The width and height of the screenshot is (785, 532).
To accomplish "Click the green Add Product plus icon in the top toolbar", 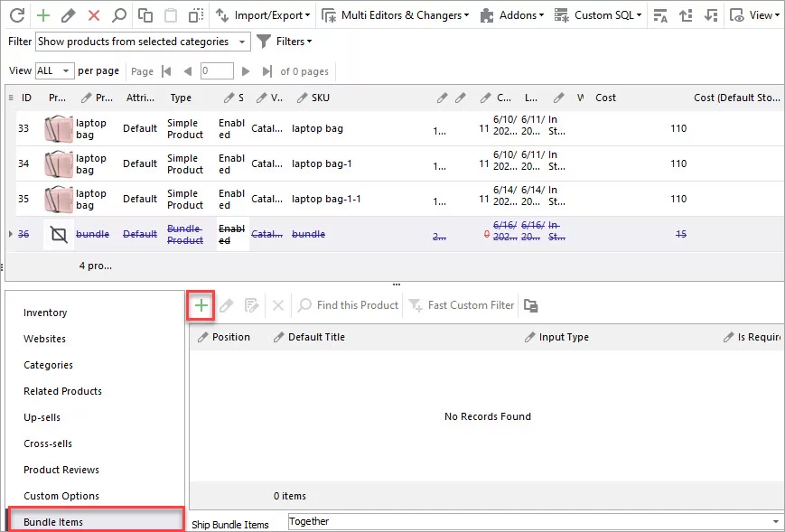I will [43, 15].
